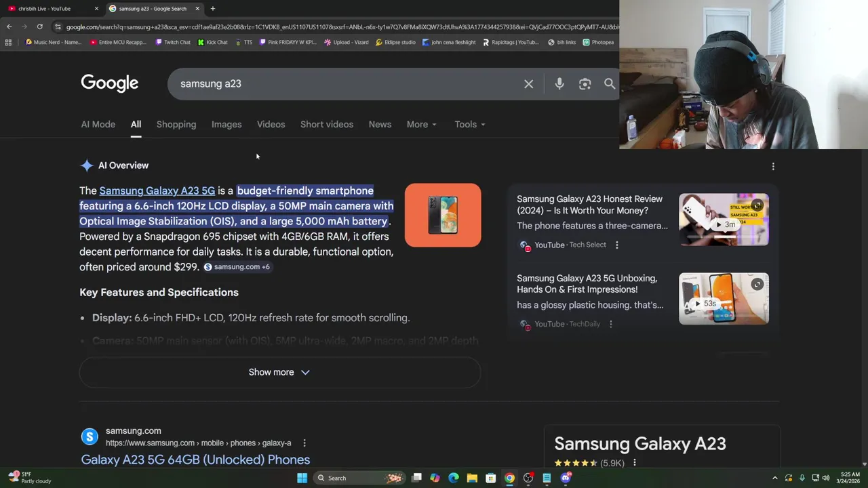Open File Explorer from the taskbar
Screen dimensions: 868x488
[x=472, y=478]
